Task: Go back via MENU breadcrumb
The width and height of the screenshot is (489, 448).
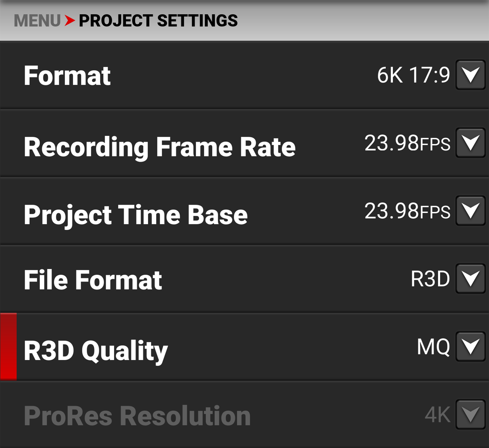Action: (x=37, y=21)
